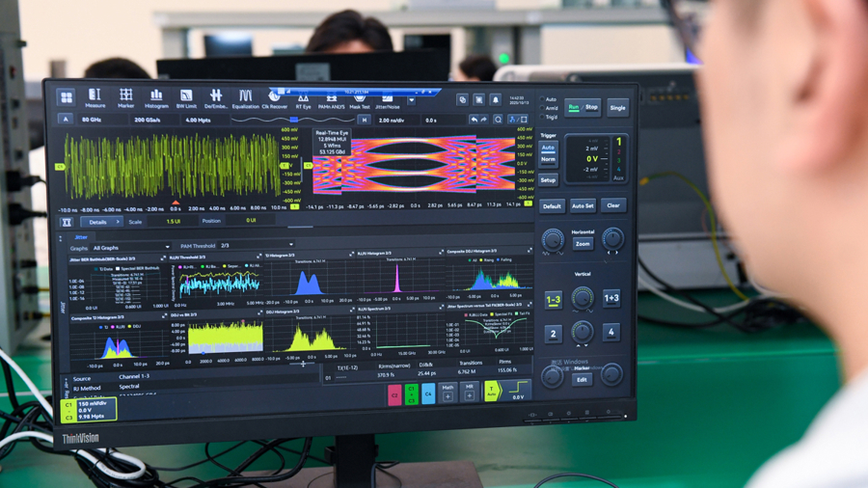The image size is (868, 488).
Task: Expand the toolbar overflow arrow
Action: [412, 99]
